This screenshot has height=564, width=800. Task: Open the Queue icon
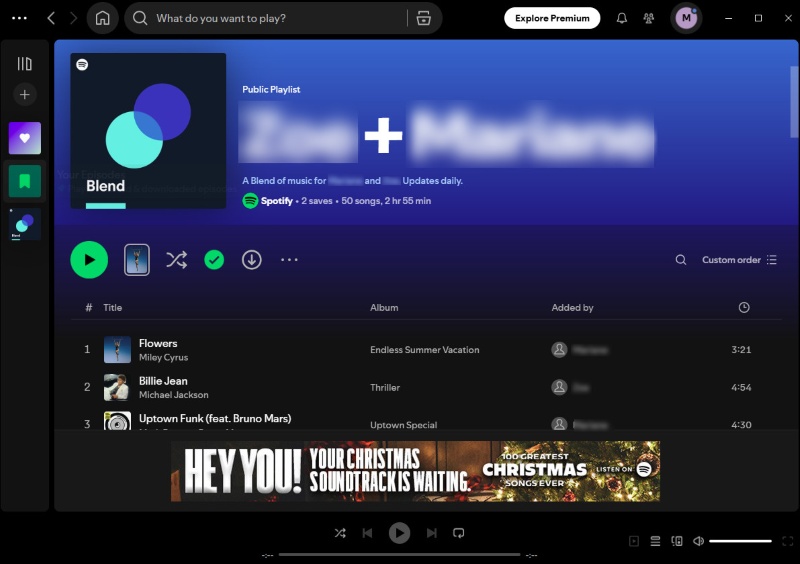[655, 541]
